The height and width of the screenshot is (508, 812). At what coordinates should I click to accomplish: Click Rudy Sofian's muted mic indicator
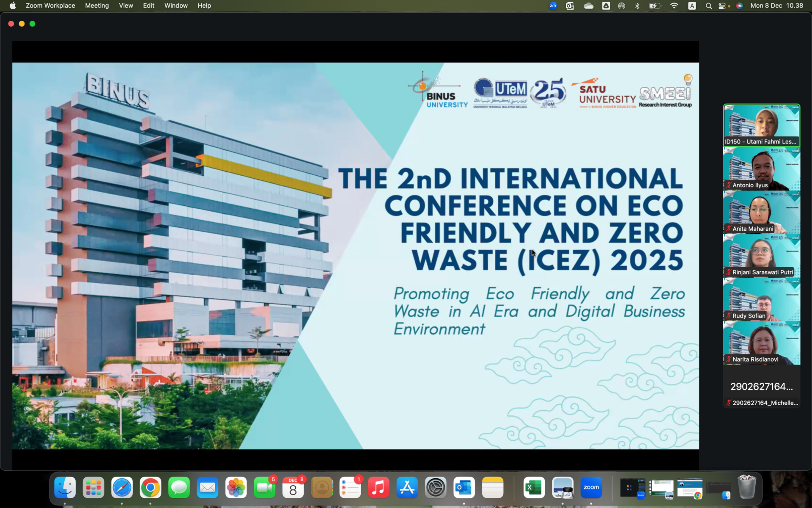click(728, 316)
